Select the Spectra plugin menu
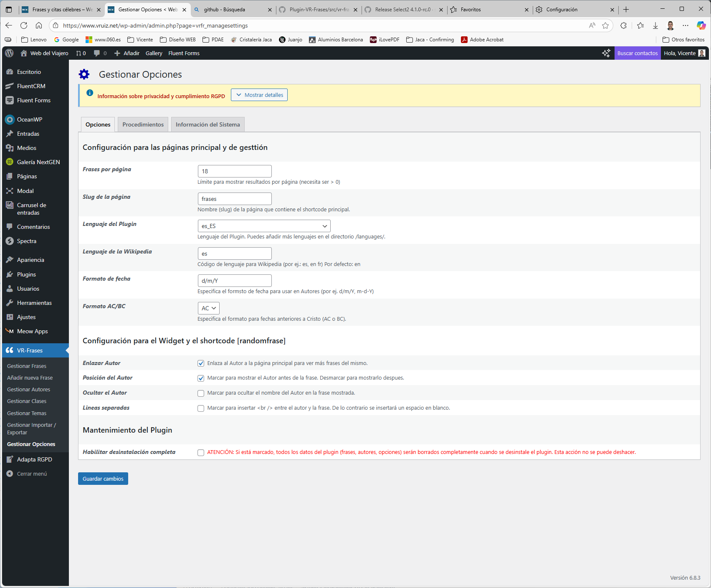 pyautogui.click(x=27, y=241)
